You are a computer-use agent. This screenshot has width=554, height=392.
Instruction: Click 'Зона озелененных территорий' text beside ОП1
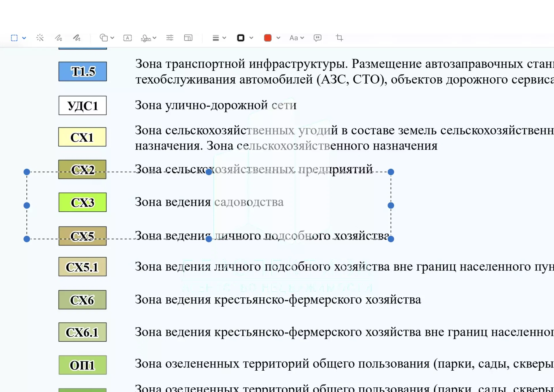pyautogui.click(x=345, y=364)
